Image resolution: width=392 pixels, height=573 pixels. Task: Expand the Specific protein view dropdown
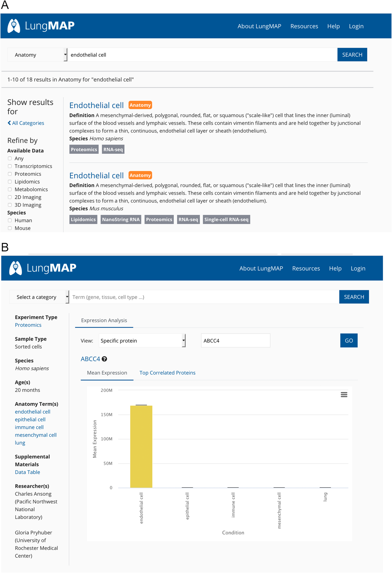[x=142, y=340]
